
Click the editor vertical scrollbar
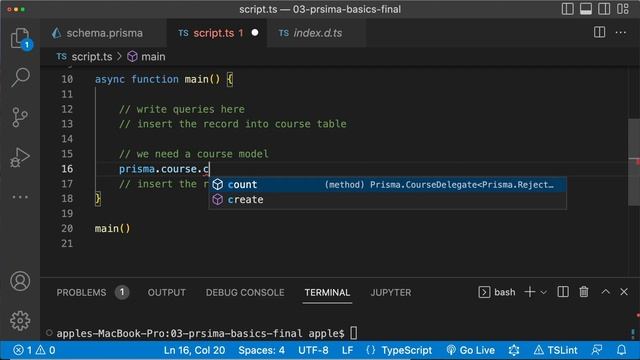click(634, 161)
